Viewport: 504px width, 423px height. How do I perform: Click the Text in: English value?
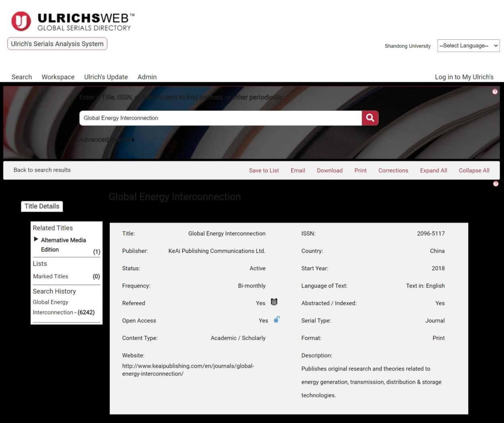coord(425,286)
